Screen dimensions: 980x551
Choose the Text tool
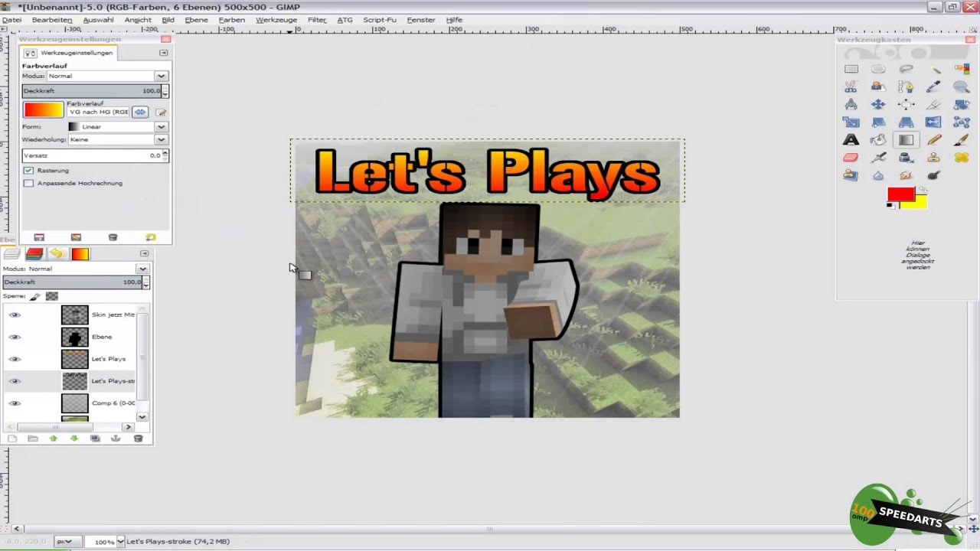coord(851,140)
